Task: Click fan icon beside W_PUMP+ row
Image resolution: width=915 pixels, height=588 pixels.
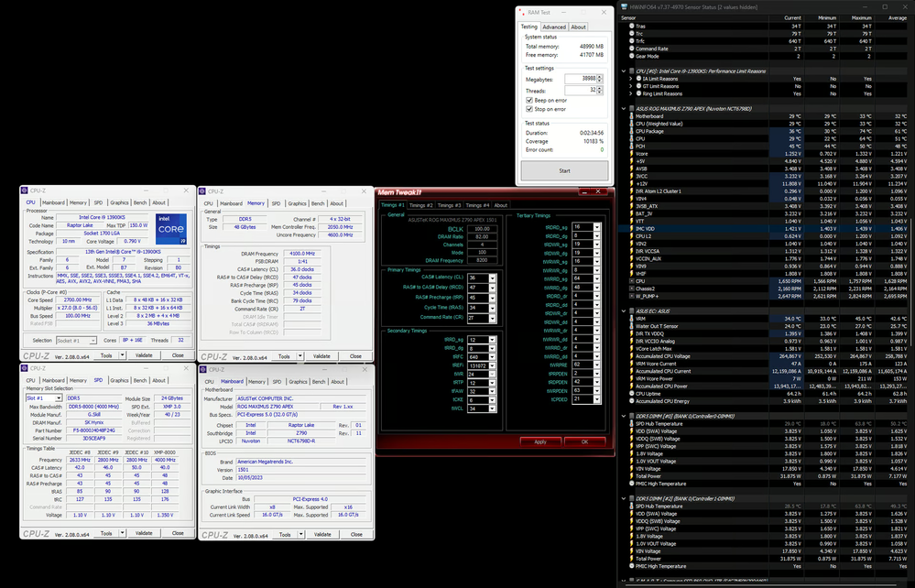Action: [631, 296]
